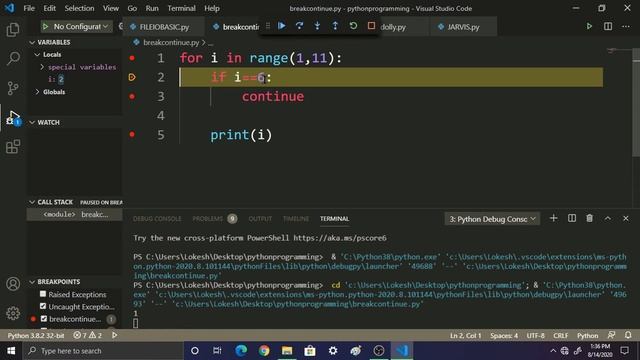This screenshot has height=360, width=640.
Task: Open the Extensions view in activity bar
Action: click(13, 147)
